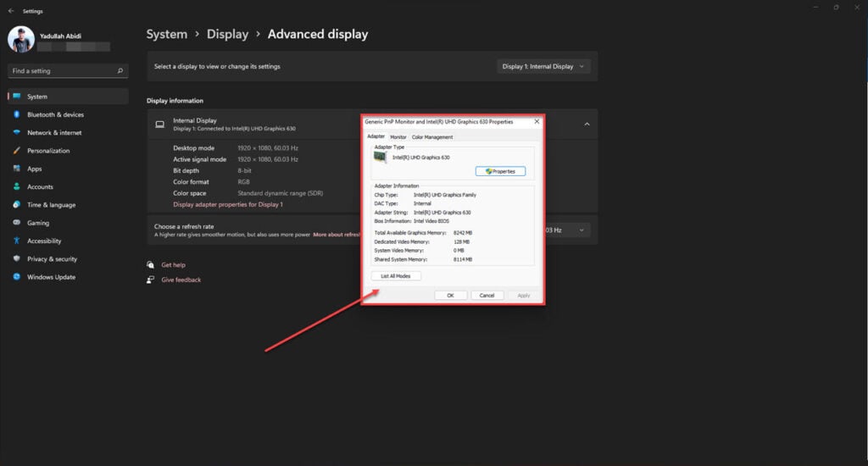Click the Get help headset icon
The image size is (868, 466).
150,264
